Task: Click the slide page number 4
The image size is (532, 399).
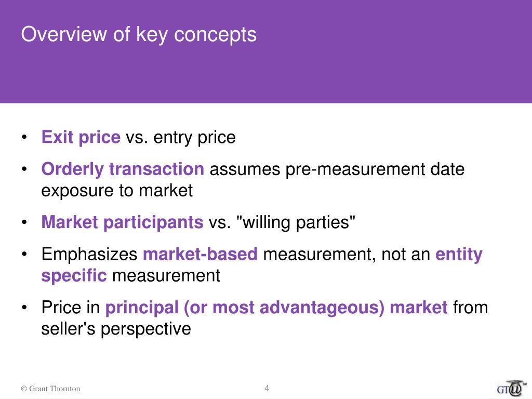Action: click(267, 388)
